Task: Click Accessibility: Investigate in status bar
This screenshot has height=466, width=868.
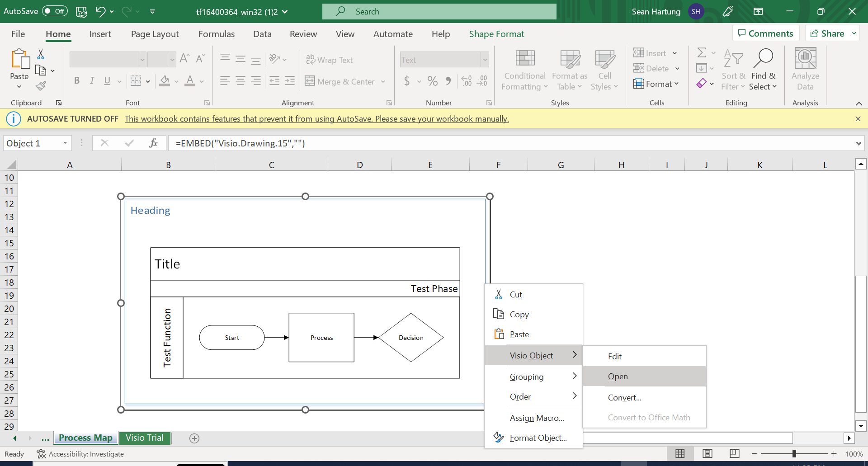Action: coord(80,454)
